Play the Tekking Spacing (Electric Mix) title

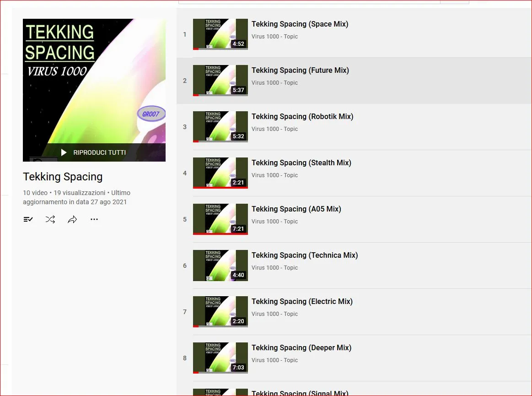(302, 301)
